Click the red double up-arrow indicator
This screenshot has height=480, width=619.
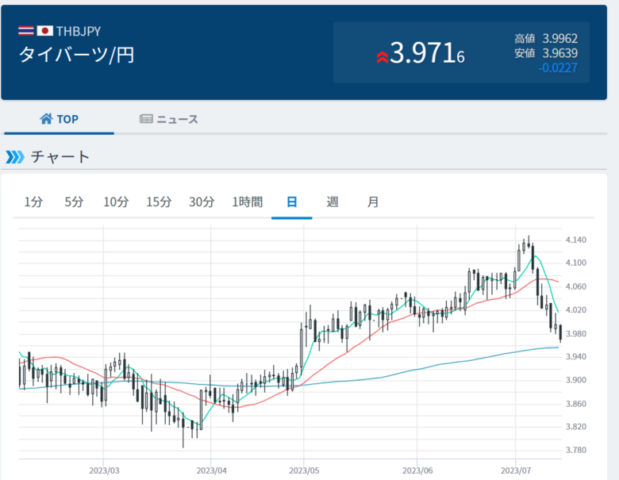pyautogui.click(x=382, y=57)
